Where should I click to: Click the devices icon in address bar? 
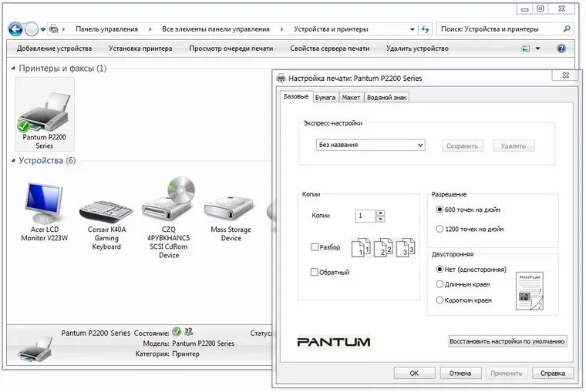pos(54,28)
